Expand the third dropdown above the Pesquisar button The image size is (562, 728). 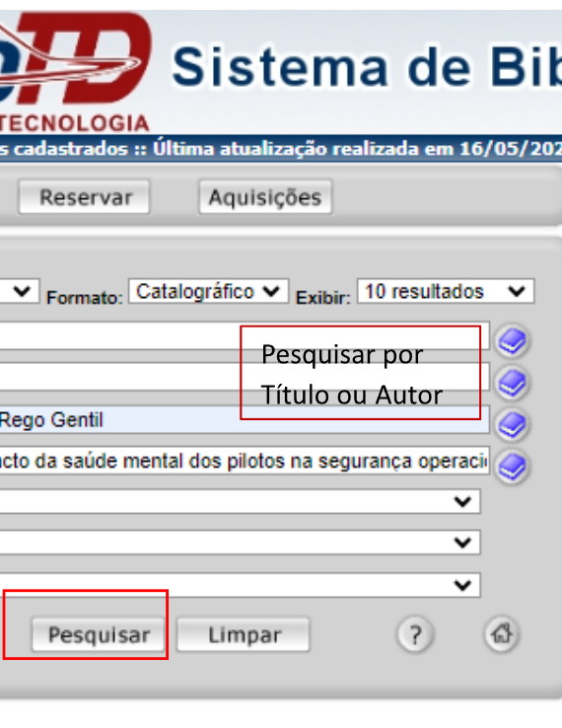tap(240, 585)
